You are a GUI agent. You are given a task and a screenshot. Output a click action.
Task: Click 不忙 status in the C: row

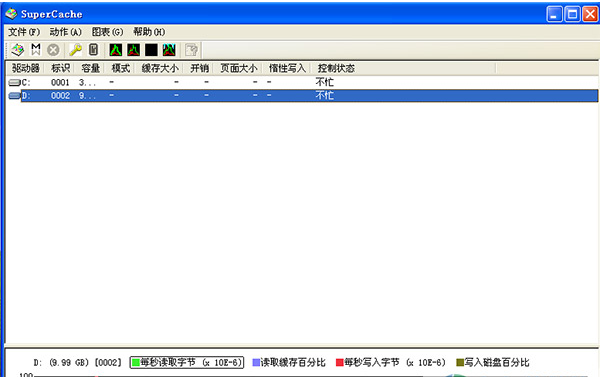point(324,82)
